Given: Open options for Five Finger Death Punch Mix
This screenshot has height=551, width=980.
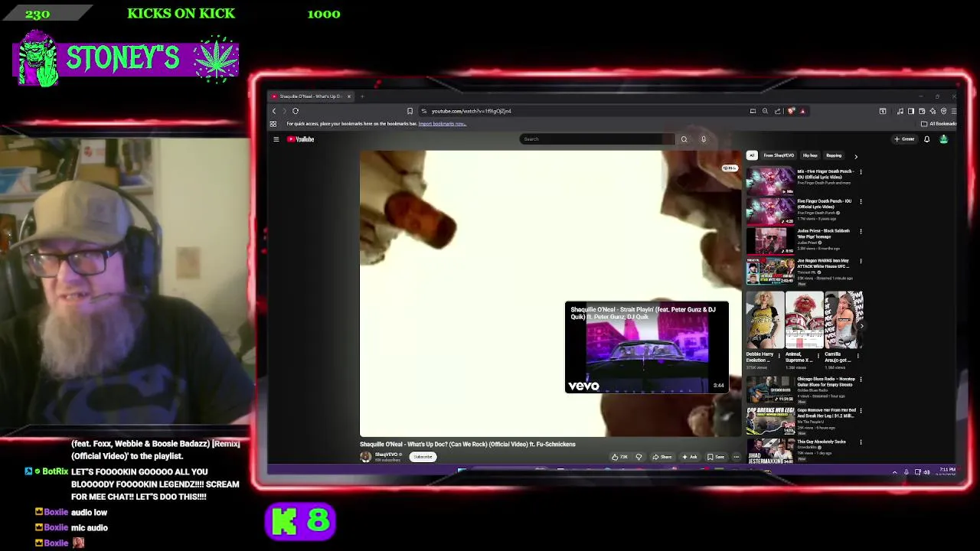Looking at the screenshot, I should pyautogui.click(x=861, y=172).
